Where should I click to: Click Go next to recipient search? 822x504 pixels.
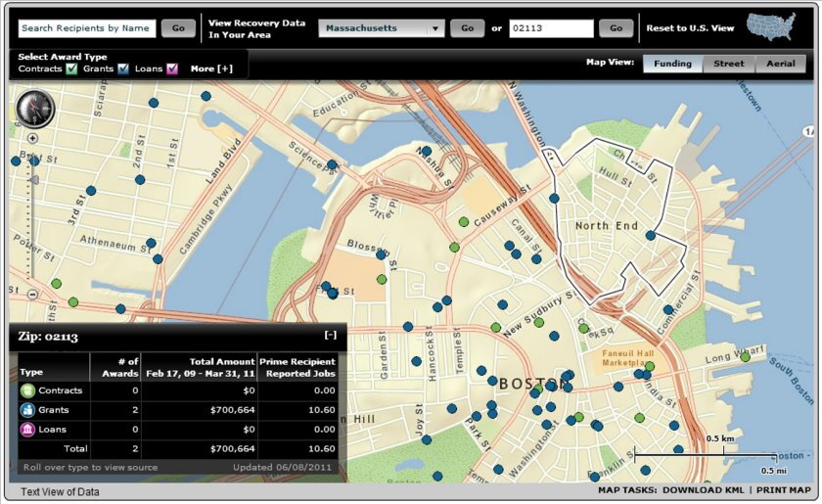pyautogui.click(x=178, y=28)
